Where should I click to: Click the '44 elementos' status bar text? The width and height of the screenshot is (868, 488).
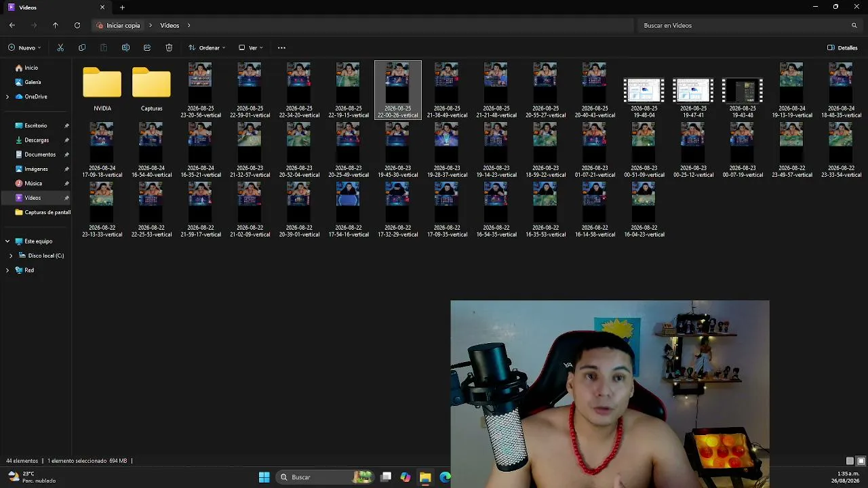click(x=22, y=461)
